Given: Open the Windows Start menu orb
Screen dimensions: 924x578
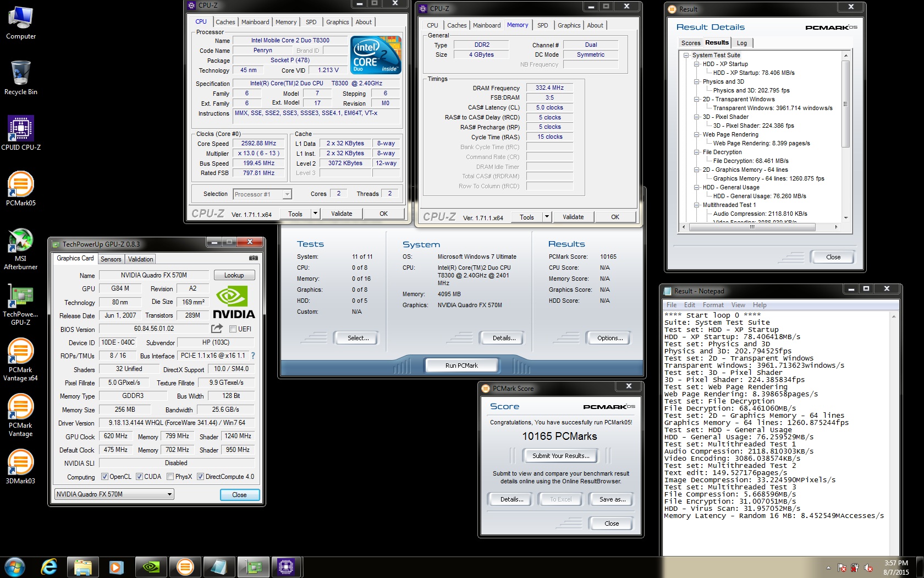Looking at the screenshot, I should tap(15, 566).
